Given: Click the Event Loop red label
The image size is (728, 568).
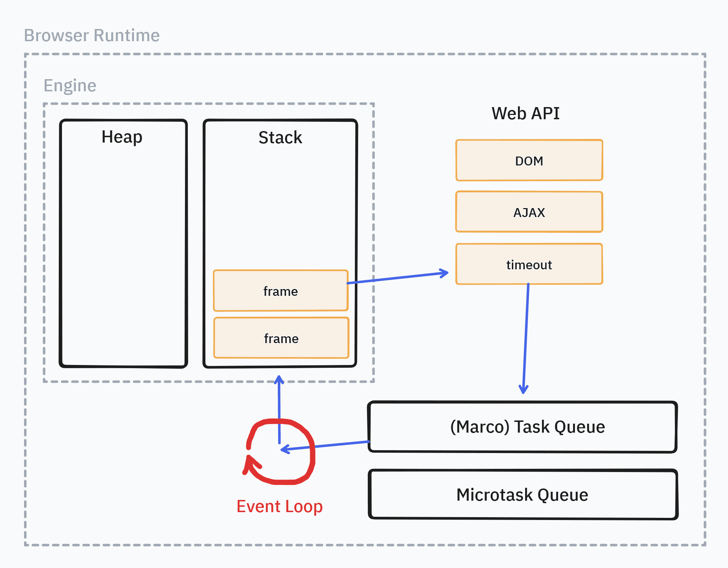Looking at the screenshot, I should point(280,507).
